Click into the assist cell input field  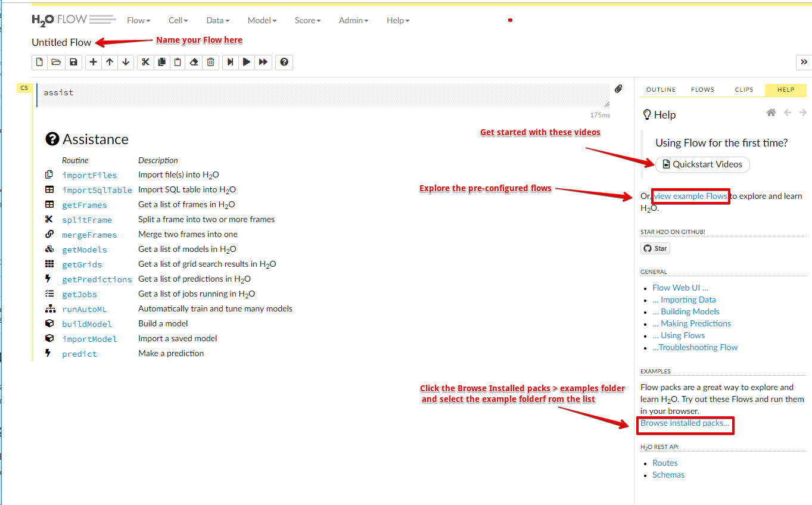(x=323, y=95)
